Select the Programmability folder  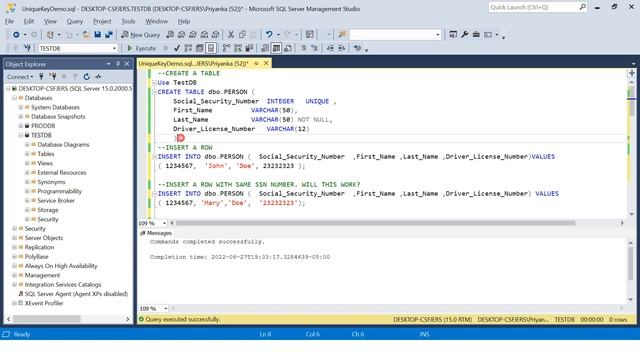[60, 191]
